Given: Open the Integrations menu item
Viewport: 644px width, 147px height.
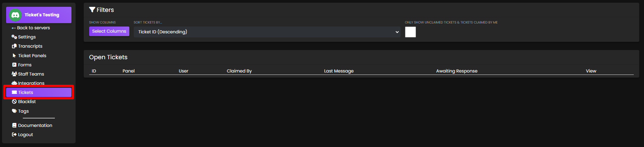Looking at the screenshot, I should 31,83.
